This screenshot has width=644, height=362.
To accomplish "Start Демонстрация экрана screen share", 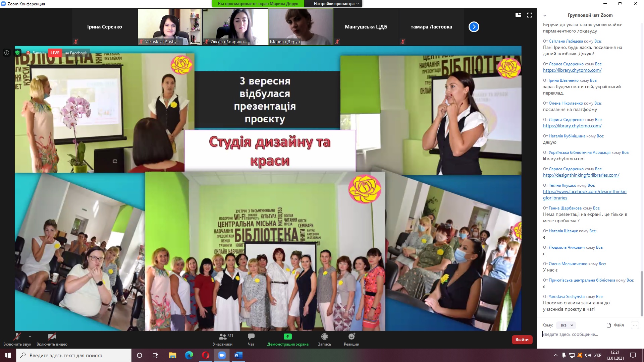I will click(288, 339).
